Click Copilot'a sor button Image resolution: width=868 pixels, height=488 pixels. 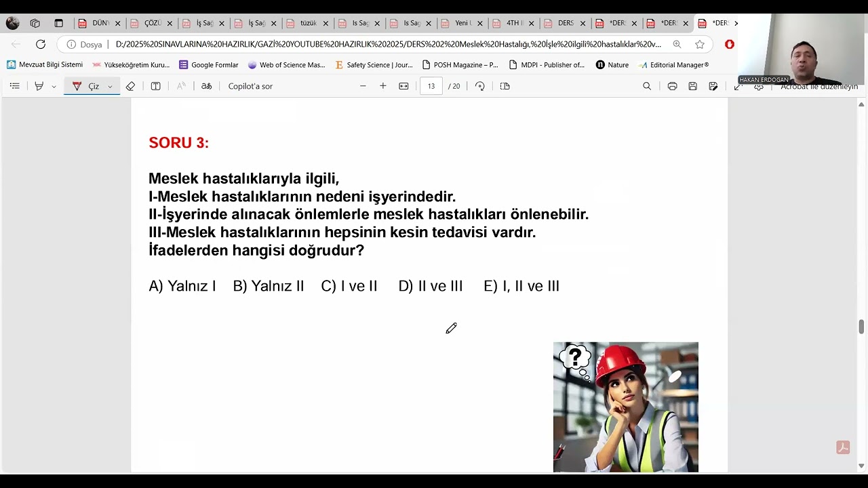pos(250,86)
